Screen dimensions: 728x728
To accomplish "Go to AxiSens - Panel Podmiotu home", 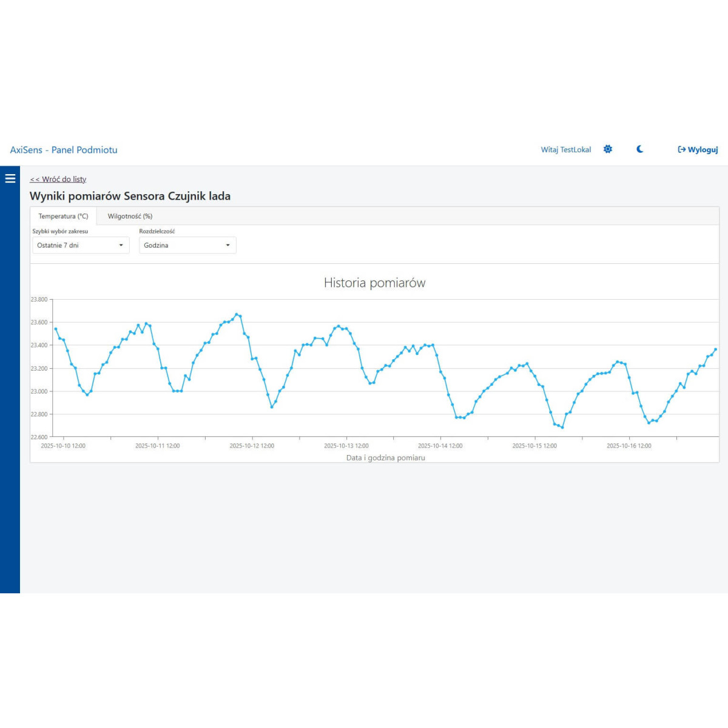I will coord(64,150).
